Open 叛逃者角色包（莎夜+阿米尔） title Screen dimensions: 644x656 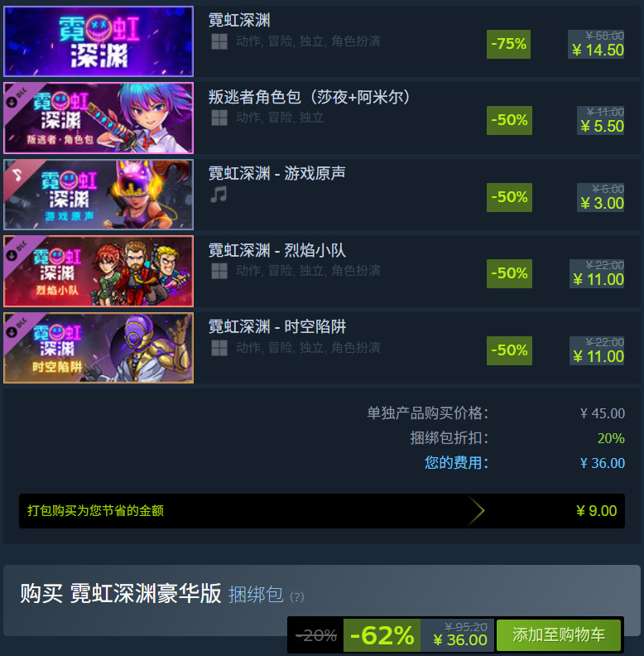click(x=309, y=97)
